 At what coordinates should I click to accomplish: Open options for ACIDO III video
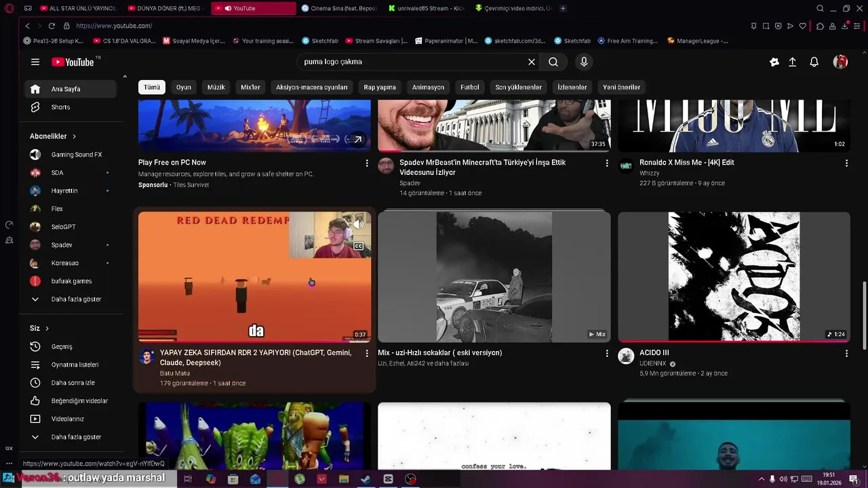click(x=846, y=354)
